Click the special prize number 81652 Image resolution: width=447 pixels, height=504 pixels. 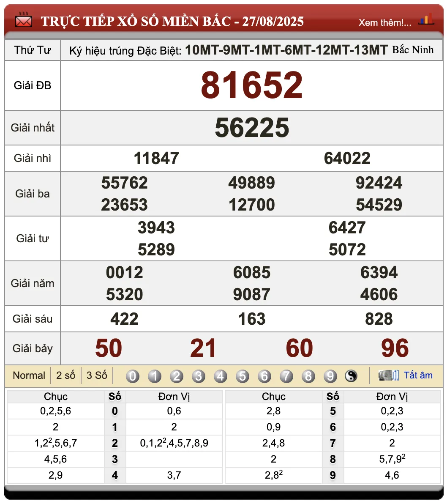coord(252,85)
